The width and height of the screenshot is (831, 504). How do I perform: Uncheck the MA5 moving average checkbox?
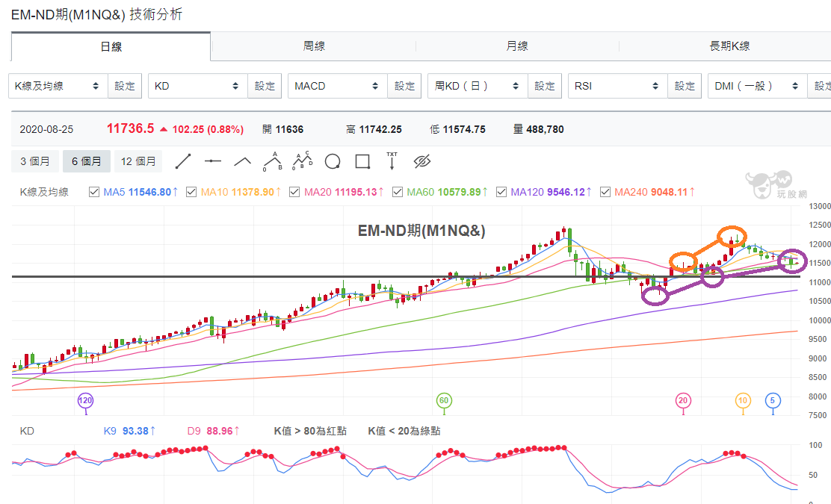[x=94, y=192]
